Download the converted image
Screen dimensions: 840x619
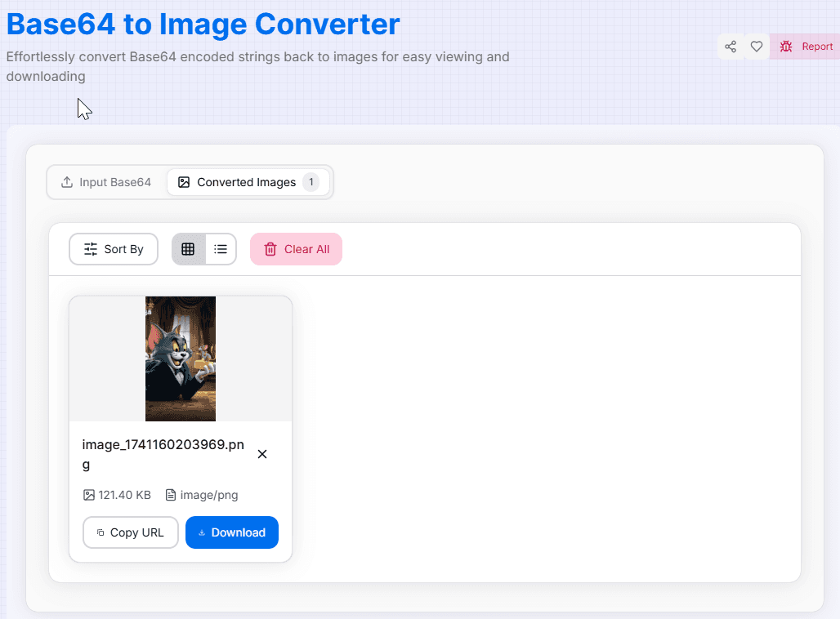(x=232, y=532)
